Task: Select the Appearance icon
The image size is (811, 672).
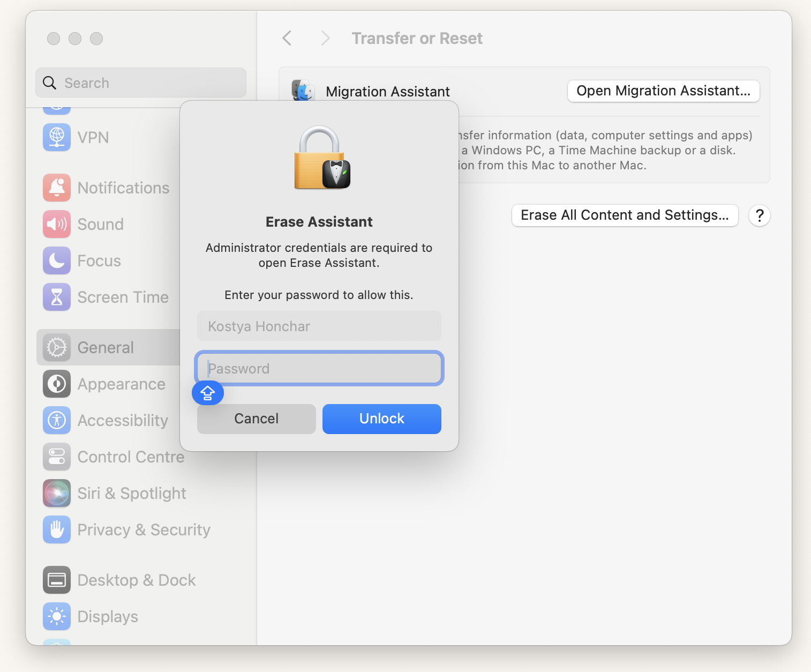Action: pos(56,384)
